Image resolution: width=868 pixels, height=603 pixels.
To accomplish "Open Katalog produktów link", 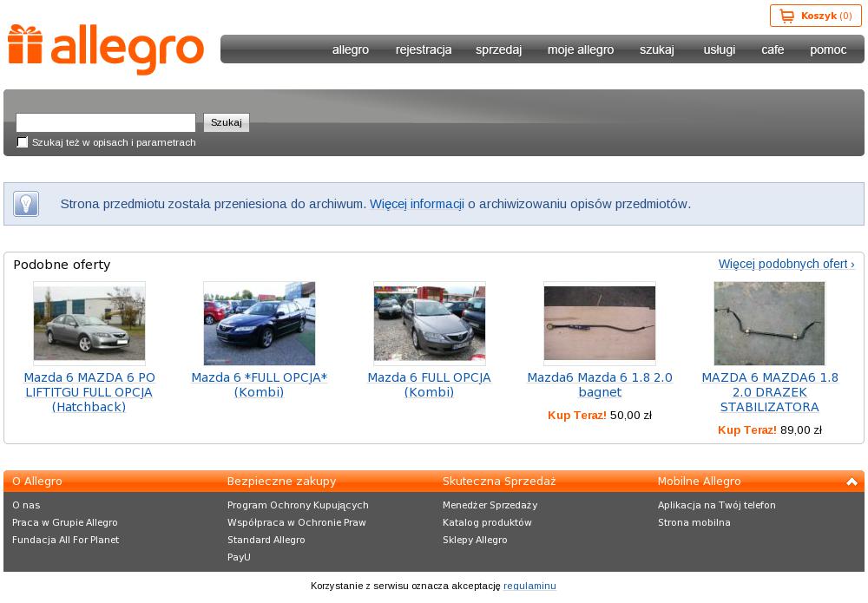I will tap(487, 523).
